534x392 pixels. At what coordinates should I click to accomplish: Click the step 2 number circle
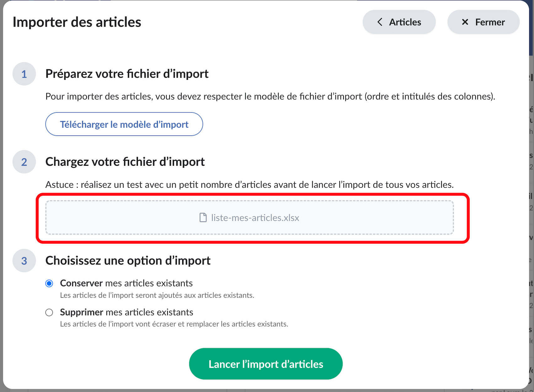point(24,162)
